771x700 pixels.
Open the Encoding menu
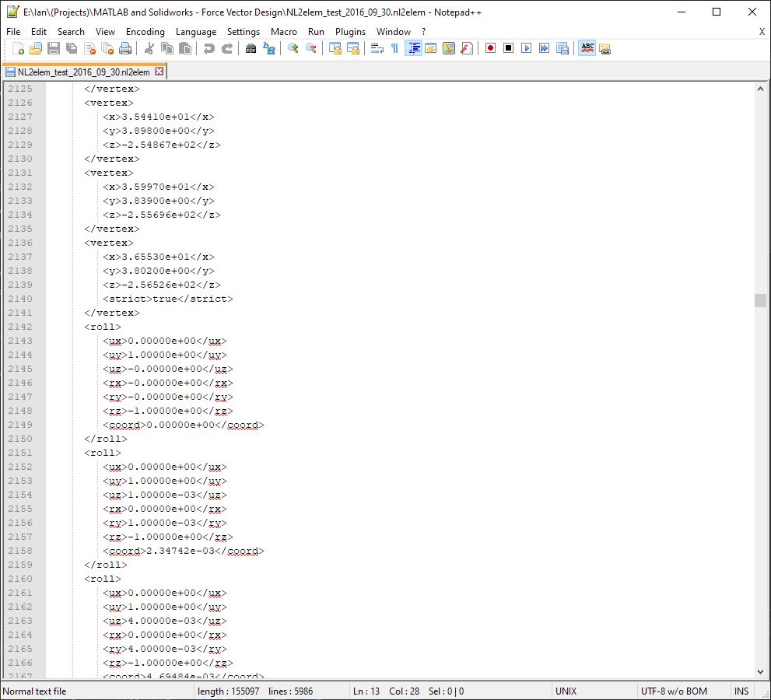145,31
